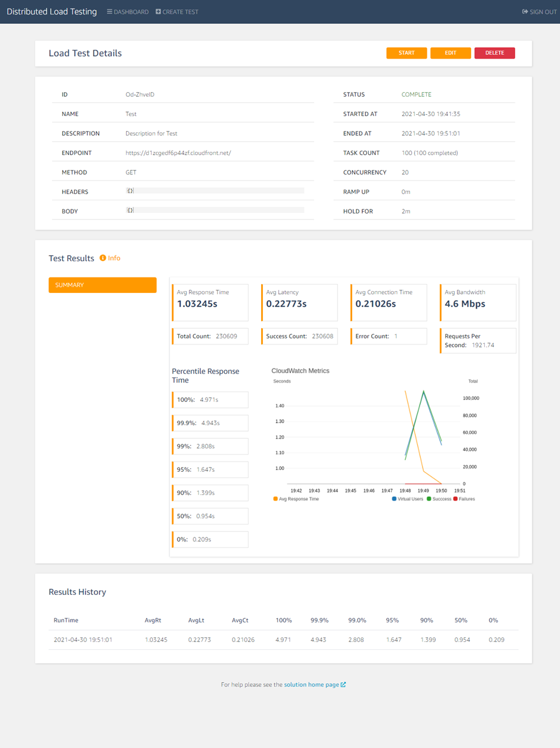The width and height of the screenshot is (560, 748).
Task: Click the braces icon in the Body field
Action: (x=130, y=210)
